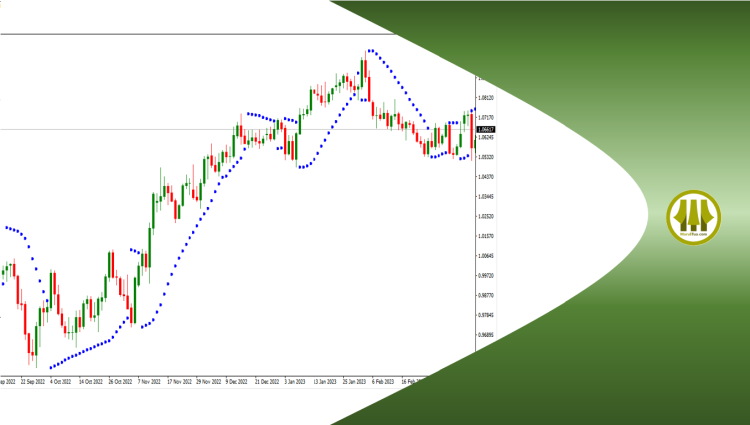Click the 1.05320 price scale label
Viewport: 750px width, 425px height.
pos(486,157)
